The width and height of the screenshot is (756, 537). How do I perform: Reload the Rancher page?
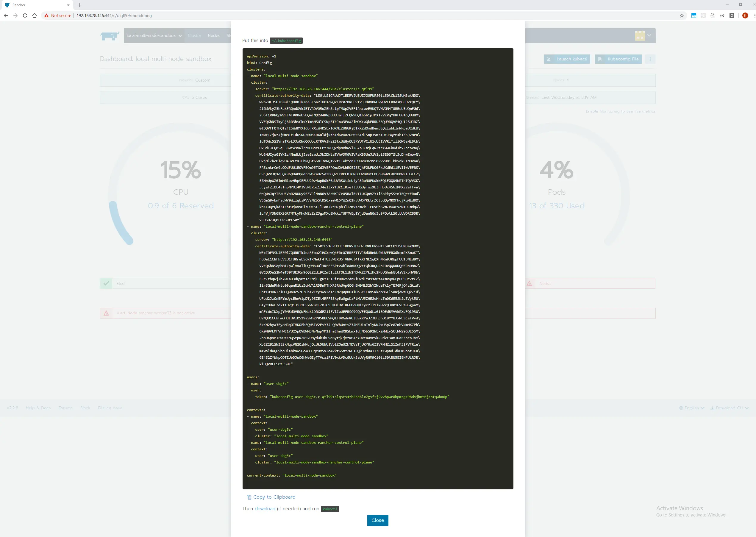pyautogui.click(x=25, y=15)
